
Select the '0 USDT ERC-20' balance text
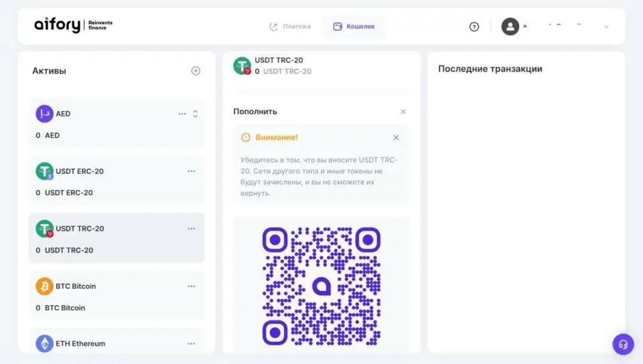pyautogui.click(x=64, y=193)
